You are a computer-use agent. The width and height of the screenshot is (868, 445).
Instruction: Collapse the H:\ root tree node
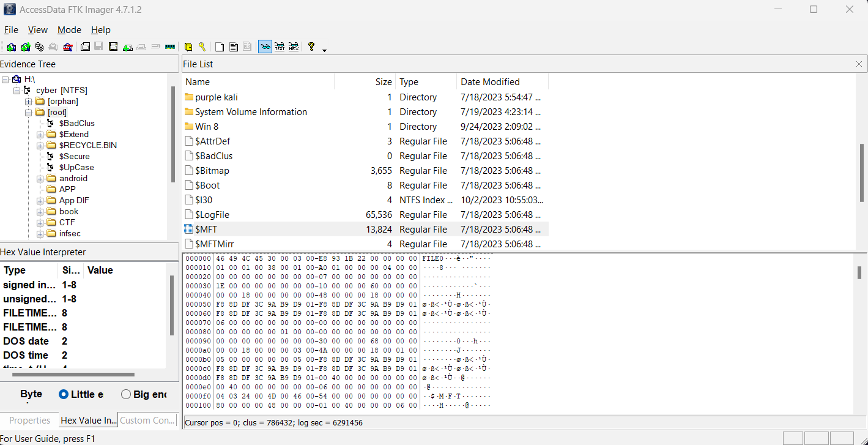click(x=6, y=80)
